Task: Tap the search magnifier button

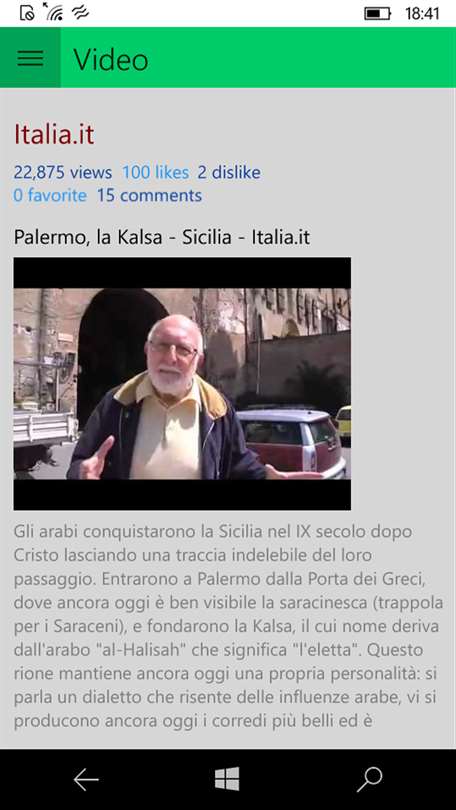Action: pyautogui.click(x=370, y=779)
